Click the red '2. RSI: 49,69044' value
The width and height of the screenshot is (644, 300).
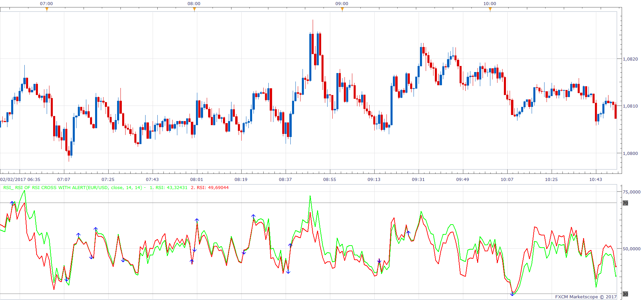coord(209,187)
